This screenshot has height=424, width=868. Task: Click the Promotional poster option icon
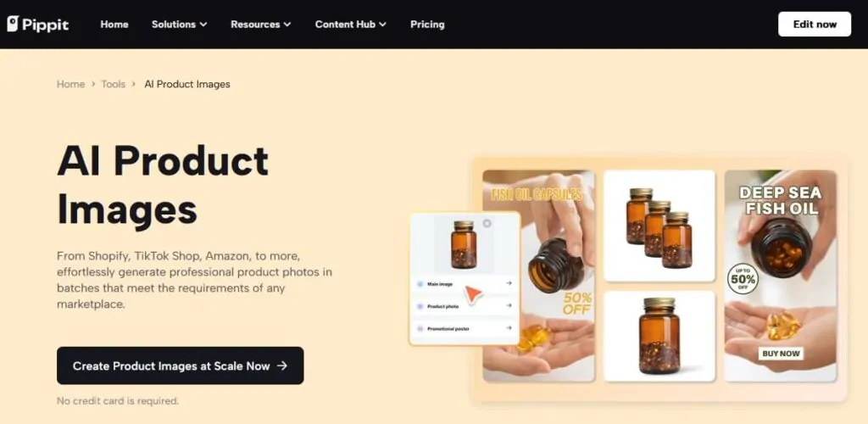420,329
